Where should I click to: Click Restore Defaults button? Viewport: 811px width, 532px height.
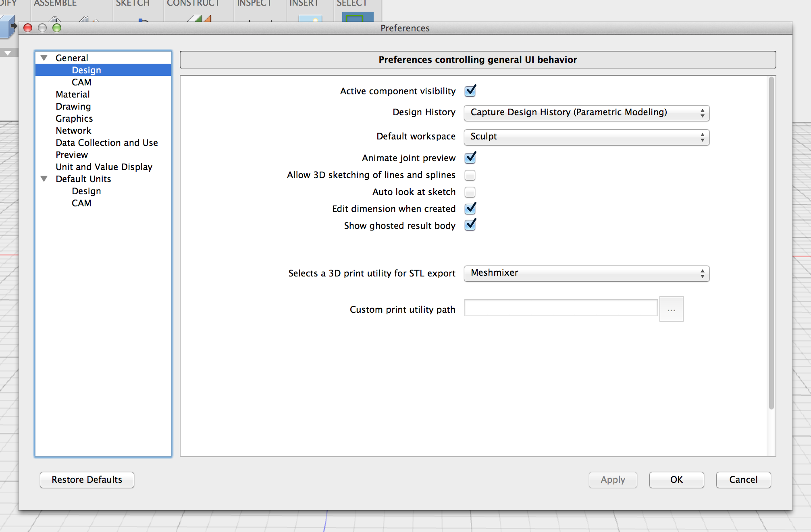click(x=87, y=479)
